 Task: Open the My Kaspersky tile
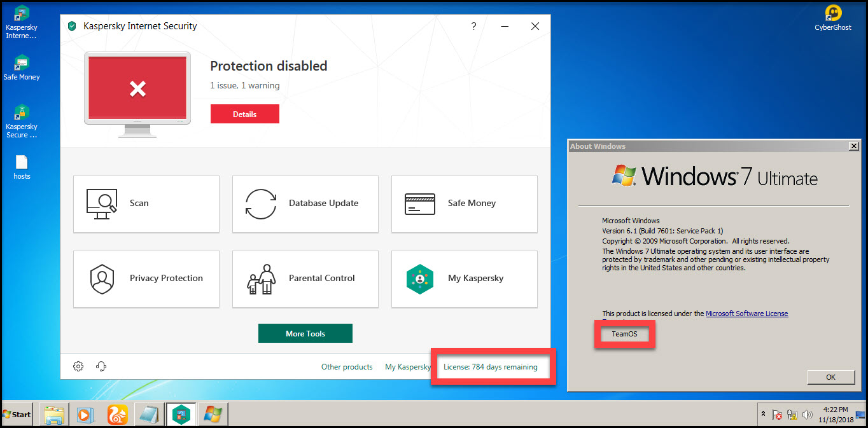click(465, 279)
